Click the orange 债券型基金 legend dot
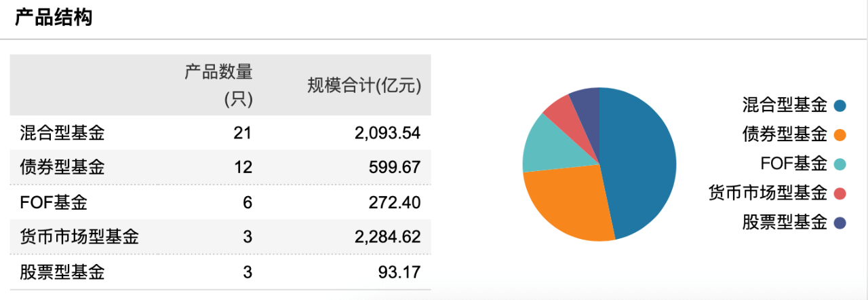This screenshot has width=868, height=300. click(841, 134)
